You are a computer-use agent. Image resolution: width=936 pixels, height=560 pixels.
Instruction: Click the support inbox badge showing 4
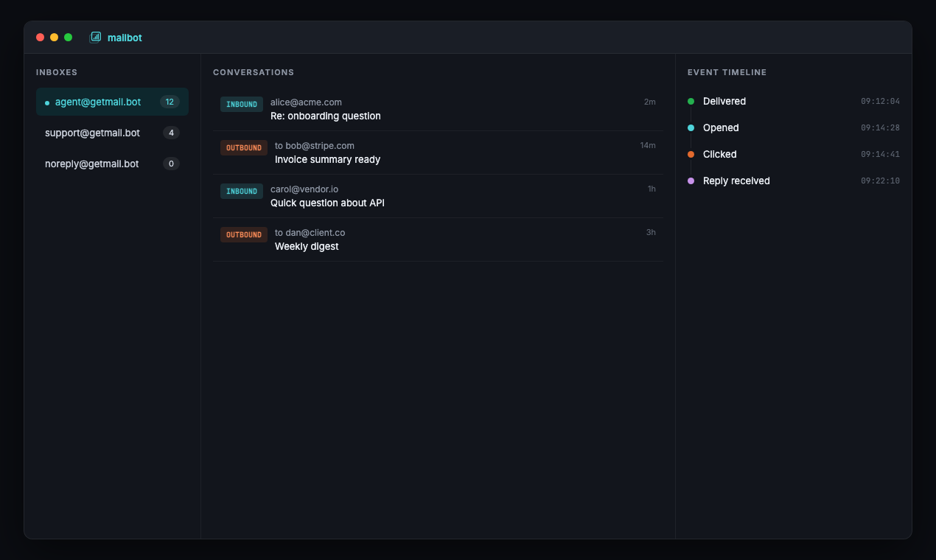[x=171, y=133]
